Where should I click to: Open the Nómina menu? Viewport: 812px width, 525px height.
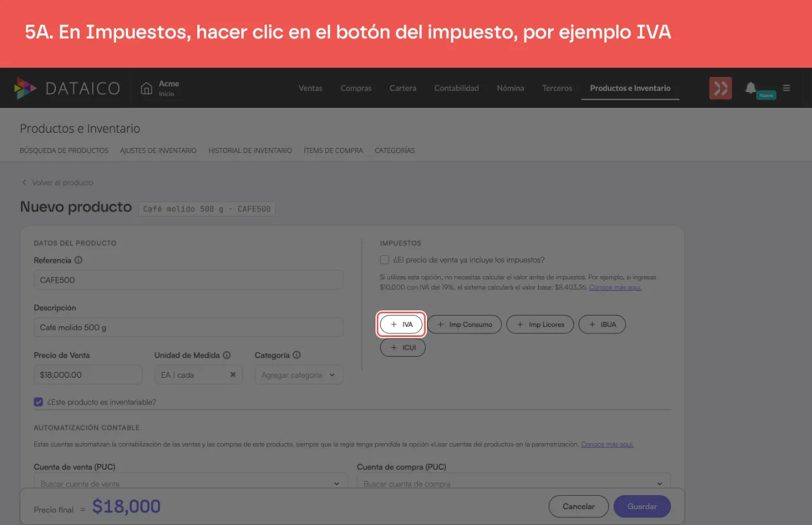click(x=511, y=88)
